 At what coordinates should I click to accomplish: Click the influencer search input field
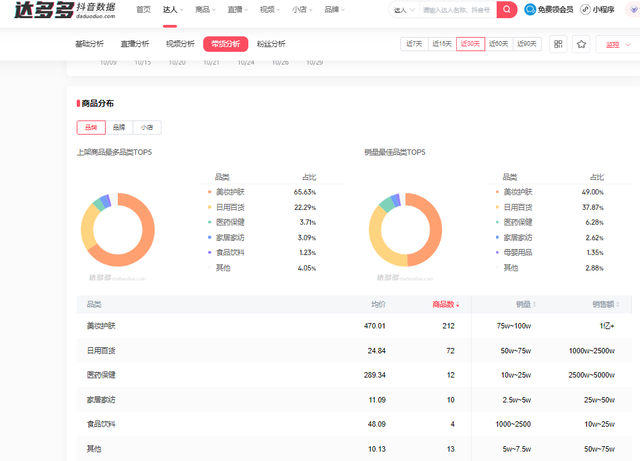pos(455,9)
